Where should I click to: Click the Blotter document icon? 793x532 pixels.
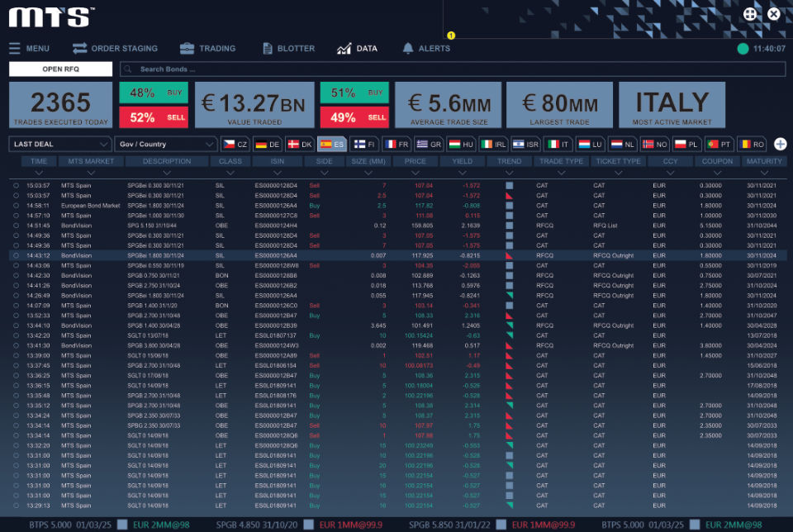(268, 49)
